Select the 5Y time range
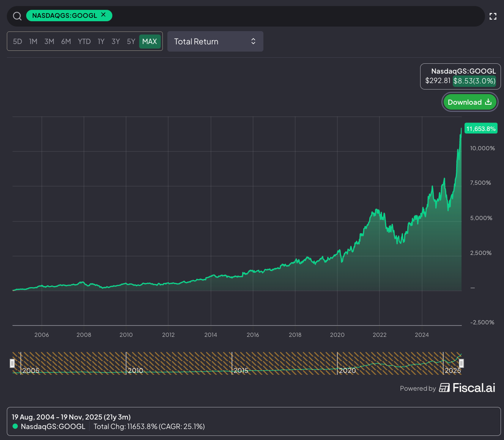 (131, 41)
